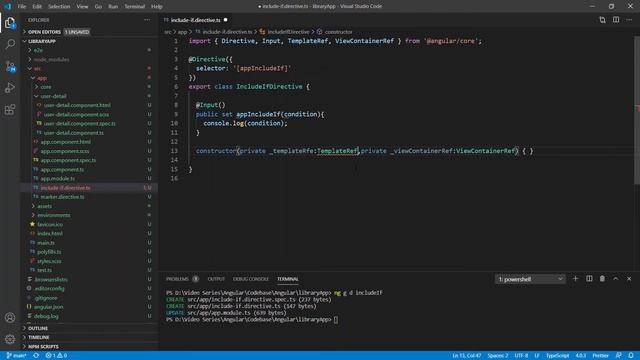This screenshot has width=640, height=360.
Task: Open the powershell terminal selector dropdown
Action: pyautogui.click(x=530, y=279)
